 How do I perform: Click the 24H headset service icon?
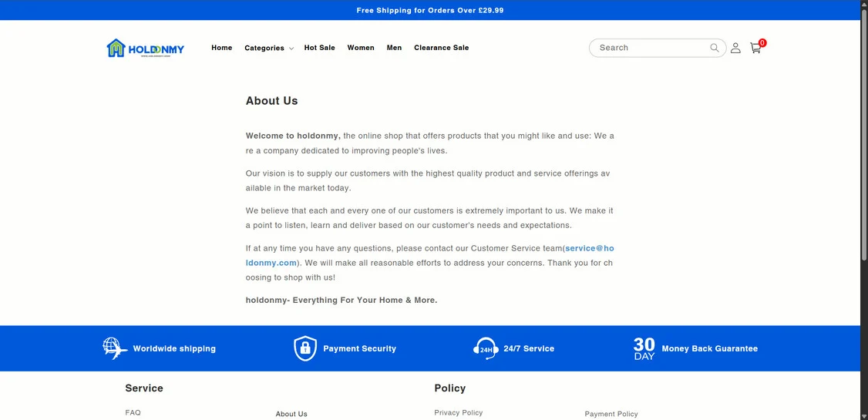[x=486, y=348]
